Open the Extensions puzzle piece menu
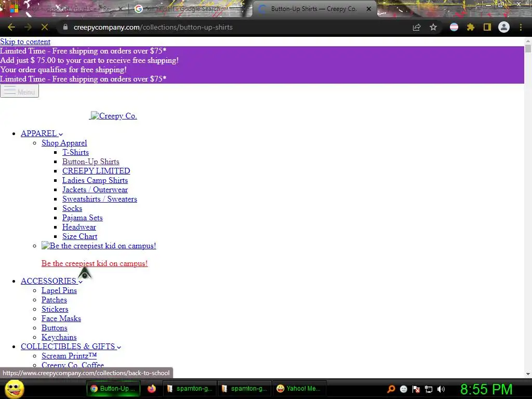 [471, 27]
